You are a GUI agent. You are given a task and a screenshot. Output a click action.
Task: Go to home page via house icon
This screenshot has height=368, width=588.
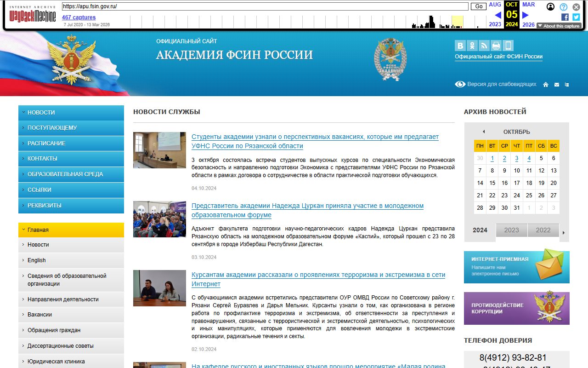[x=546, y=85]
